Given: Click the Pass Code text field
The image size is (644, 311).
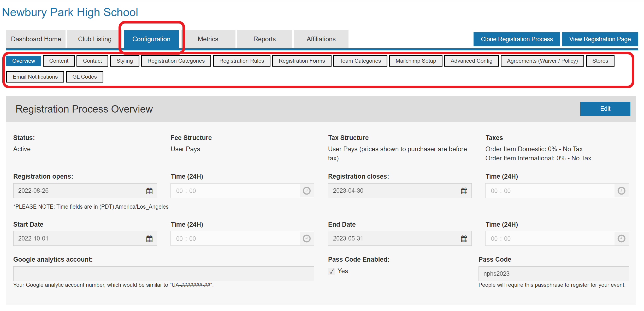Looking at the screenshot, I should [553, 274].
